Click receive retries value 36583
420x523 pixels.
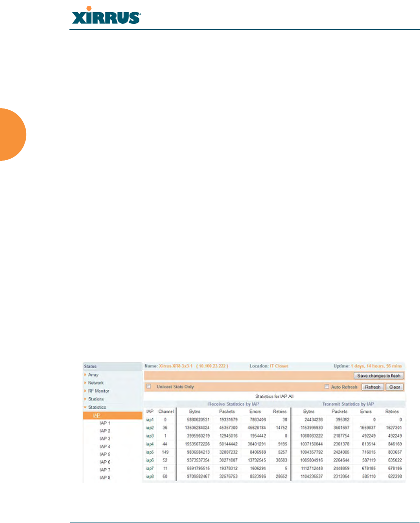(x=282, y=460)
